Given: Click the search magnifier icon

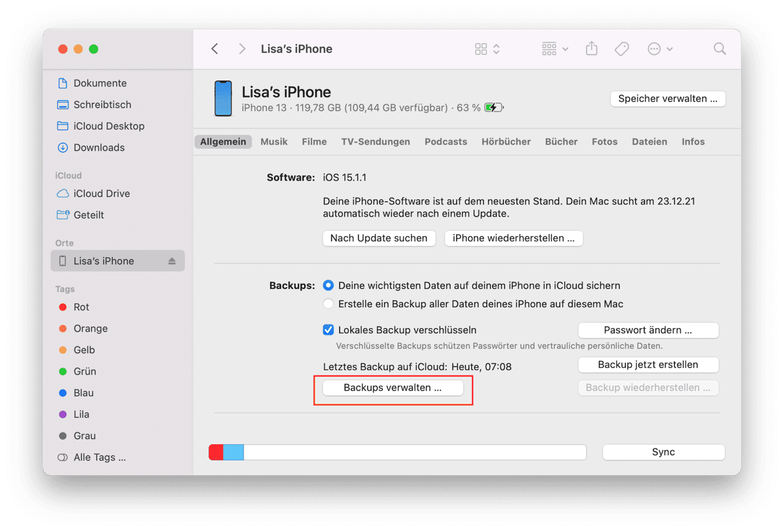Looking at the screenshot, I should [x=720, y=49].
